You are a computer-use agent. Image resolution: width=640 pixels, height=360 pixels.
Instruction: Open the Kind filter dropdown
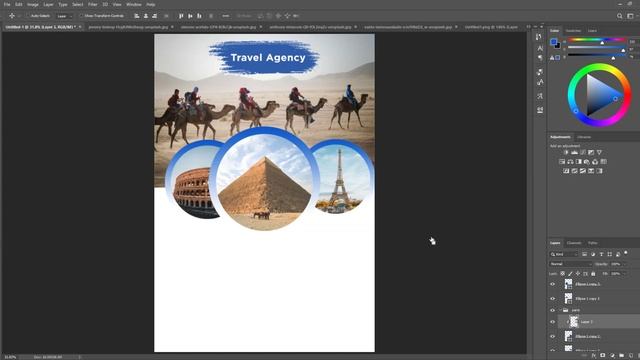(564, 254)
